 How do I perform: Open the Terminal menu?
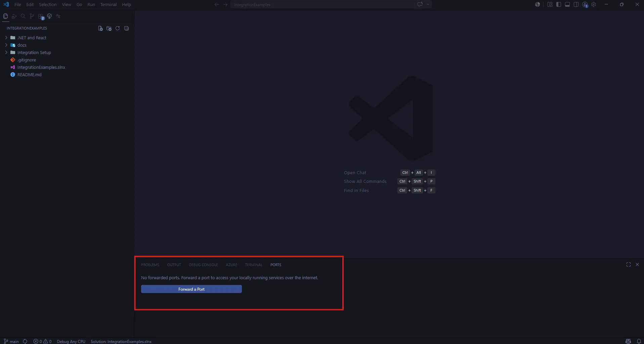(109, 4)
